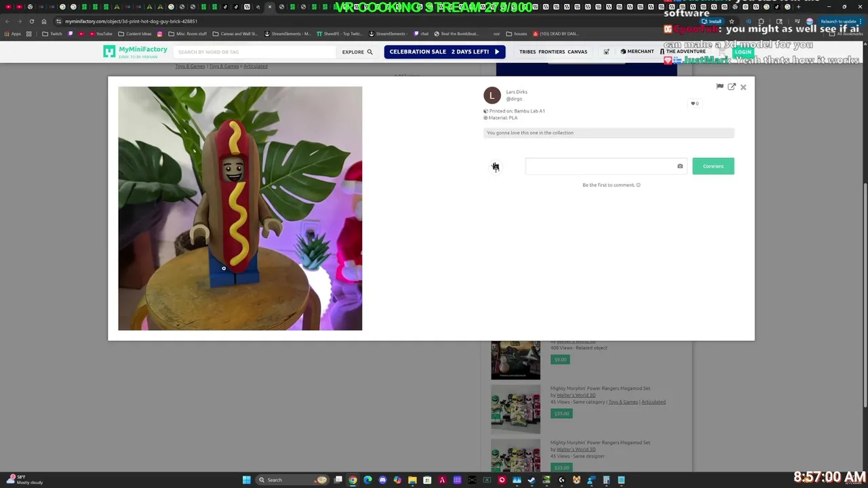Open Task View on the taskbar

(x=338, y=480)
